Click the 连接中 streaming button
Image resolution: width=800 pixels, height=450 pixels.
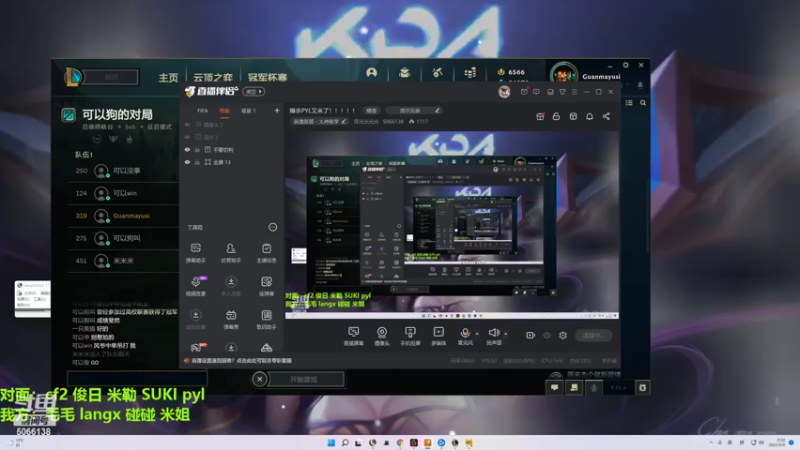click(593, 335)
